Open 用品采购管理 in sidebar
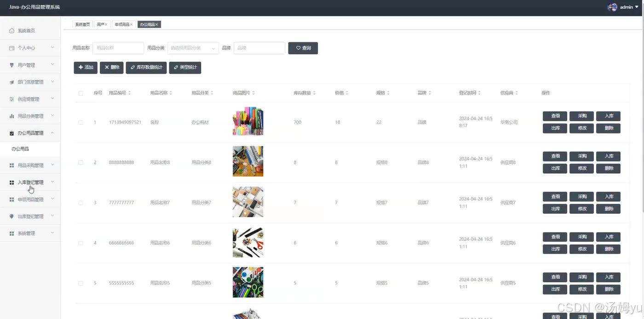The width and height of the screenshot is (644, 319). [x=30, y=165]
